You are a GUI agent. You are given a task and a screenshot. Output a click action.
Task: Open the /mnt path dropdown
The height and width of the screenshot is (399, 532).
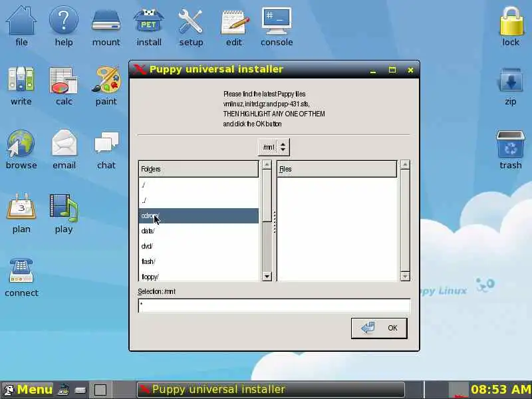pyautogui.click(x=274, y=147)
